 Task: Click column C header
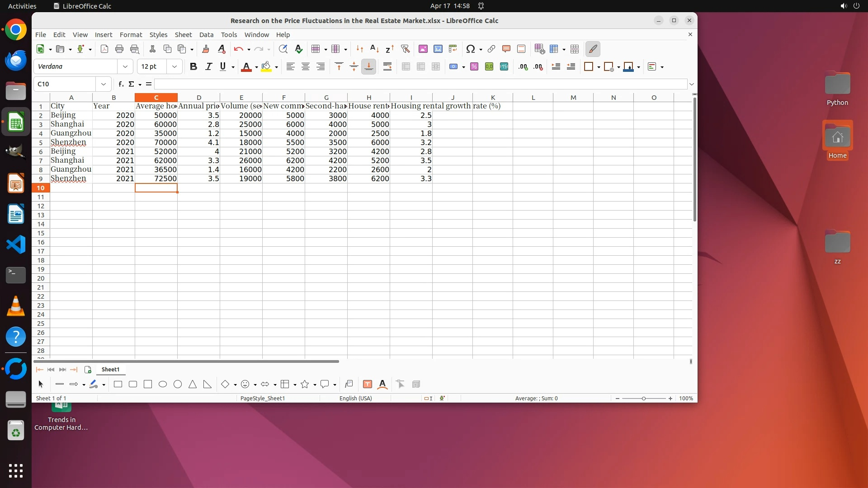click(156, 97)
